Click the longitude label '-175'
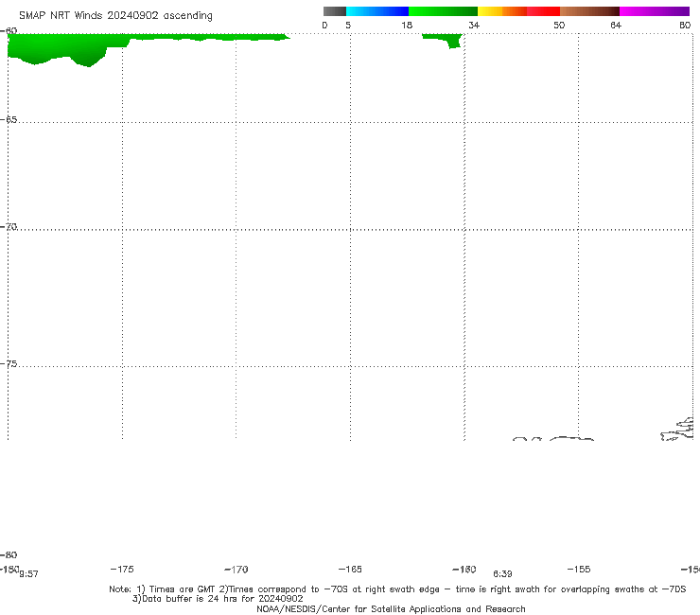Viewport: 700px width, 615px height. tap(122, 569)
